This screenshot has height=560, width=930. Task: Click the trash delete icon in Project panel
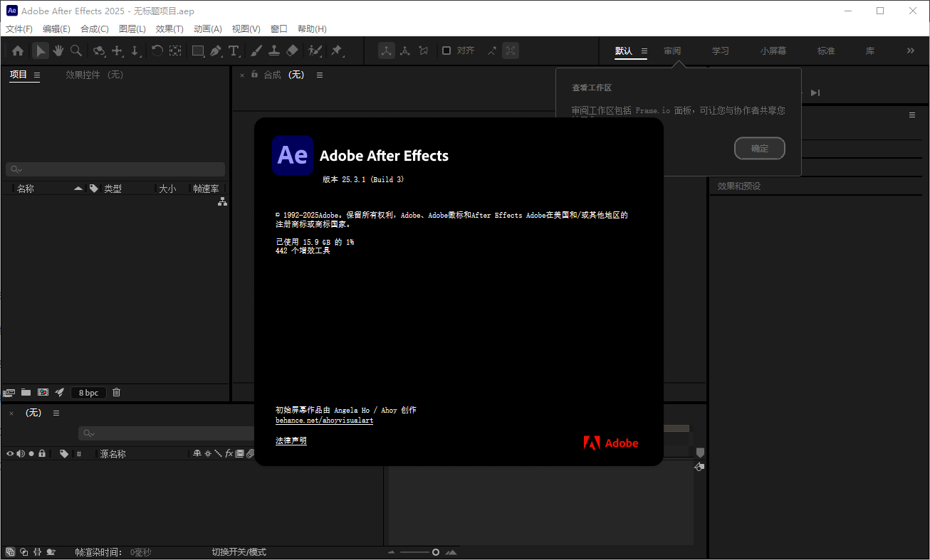117,392
